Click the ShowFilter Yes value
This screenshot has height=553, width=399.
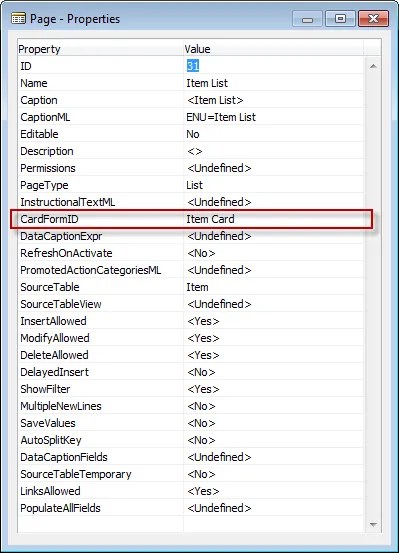tap(203, 389)
